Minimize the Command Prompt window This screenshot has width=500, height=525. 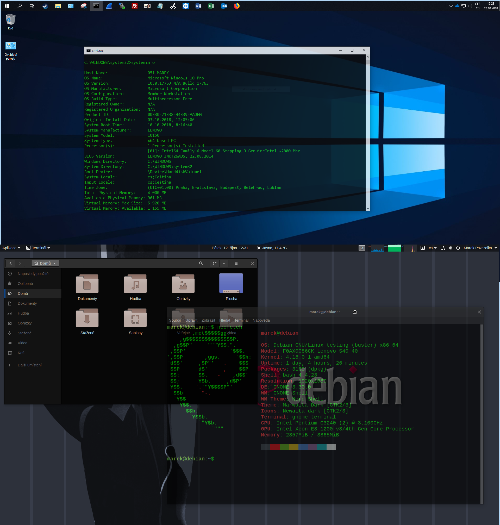pyautogui.click(x=341, y=51)
